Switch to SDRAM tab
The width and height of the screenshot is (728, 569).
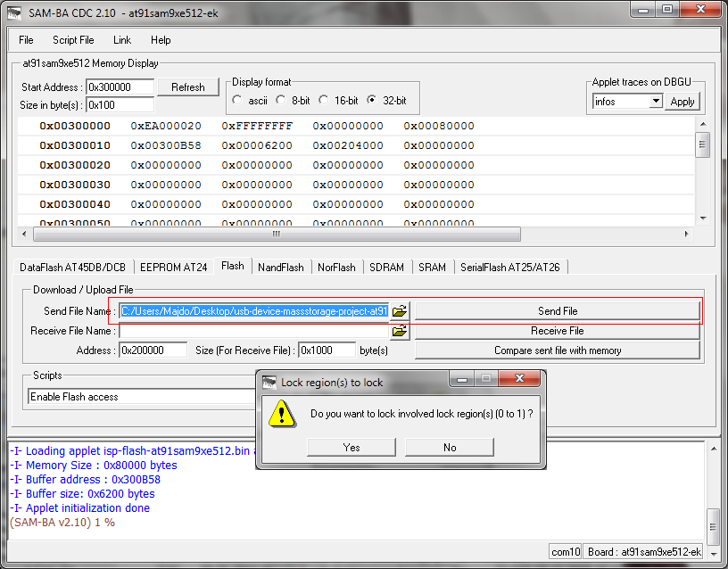click(x=387, y=268)
